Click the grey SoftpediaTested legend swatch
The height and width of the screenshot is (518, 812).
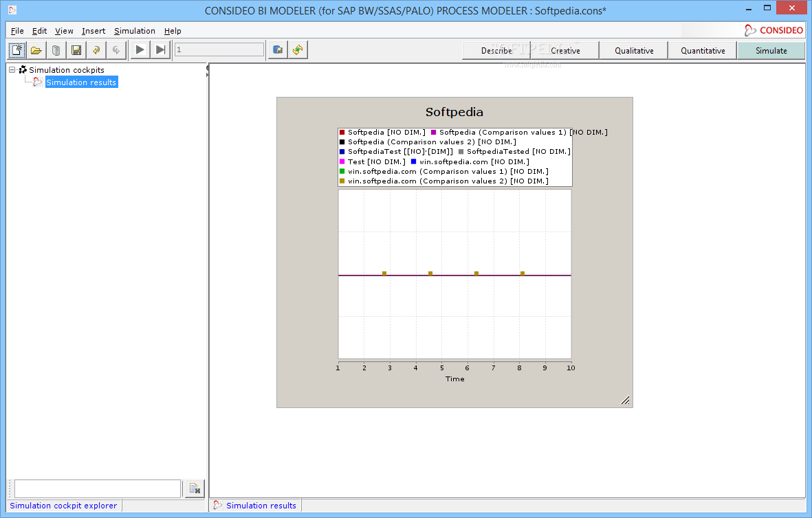click(x=461, y=152)
